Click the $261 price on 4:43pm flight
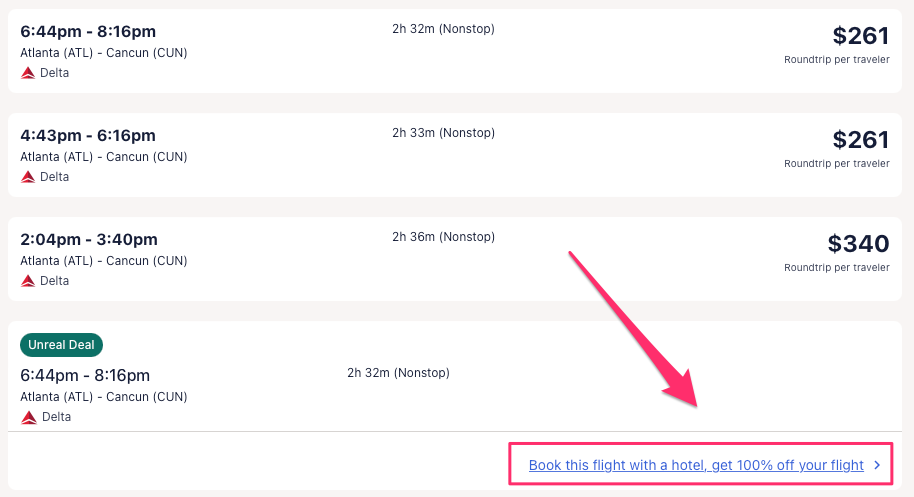Screen dimensions: 914x497 pyautogui.click(x=860, y=139)
